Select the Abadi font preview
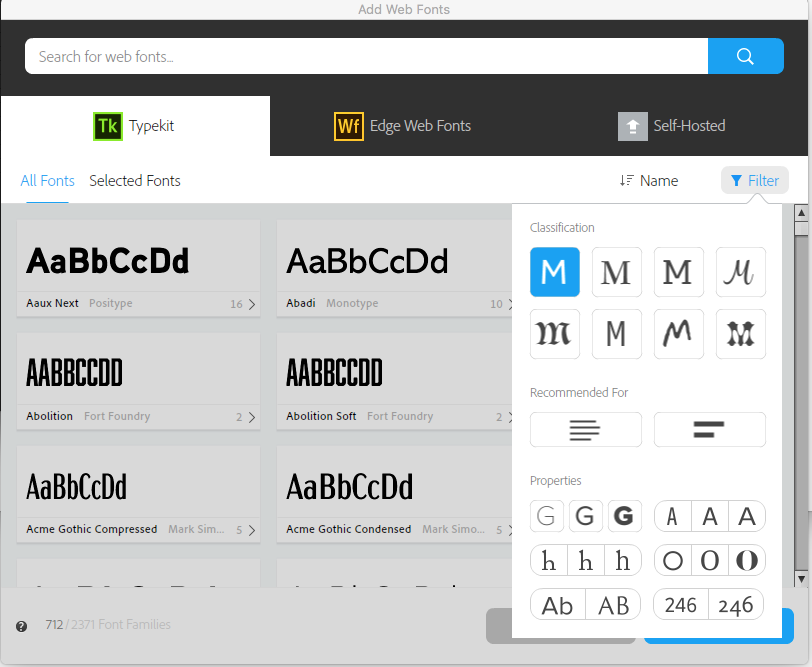This screenshot has width=812, height=667. pos(367,260)
